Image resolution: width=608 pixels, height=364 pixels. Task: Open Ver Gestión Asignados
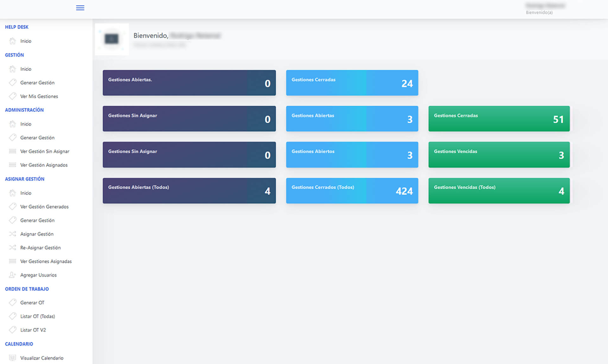point(44,165)
